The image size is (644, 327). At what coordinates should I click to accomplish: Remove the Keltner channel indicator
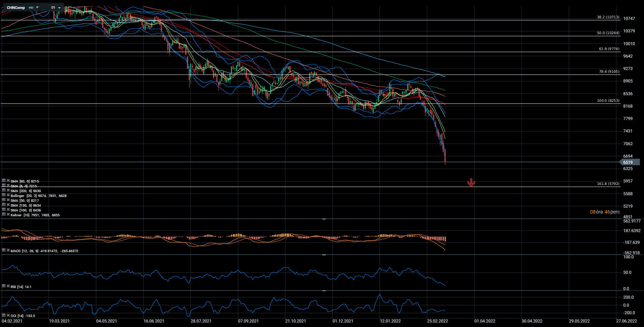[8, 214]
